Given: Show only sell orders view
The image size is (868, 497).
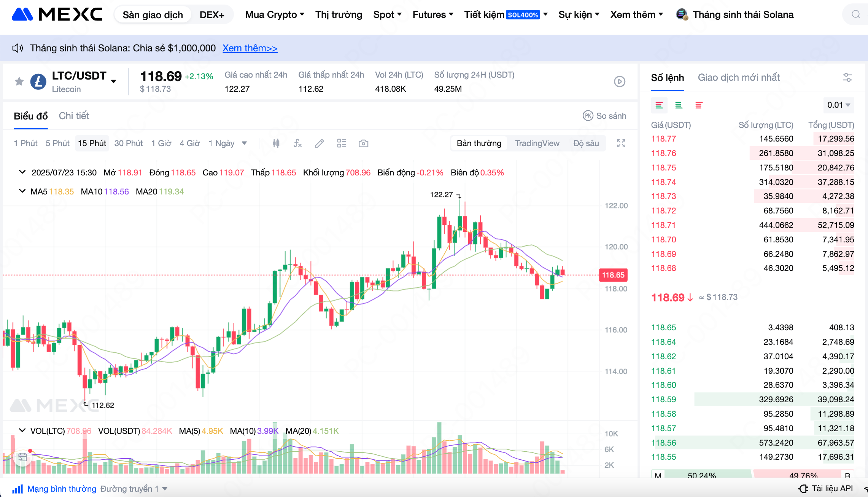Looking at the screenshot, I should tap(699, 105).
